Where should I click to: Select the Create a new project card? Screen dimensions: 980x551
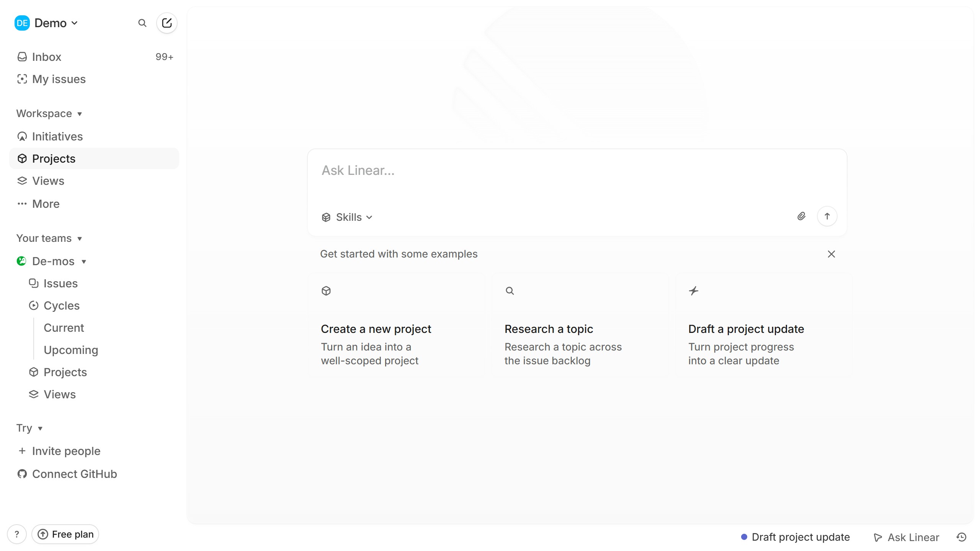tap(397, 326)
